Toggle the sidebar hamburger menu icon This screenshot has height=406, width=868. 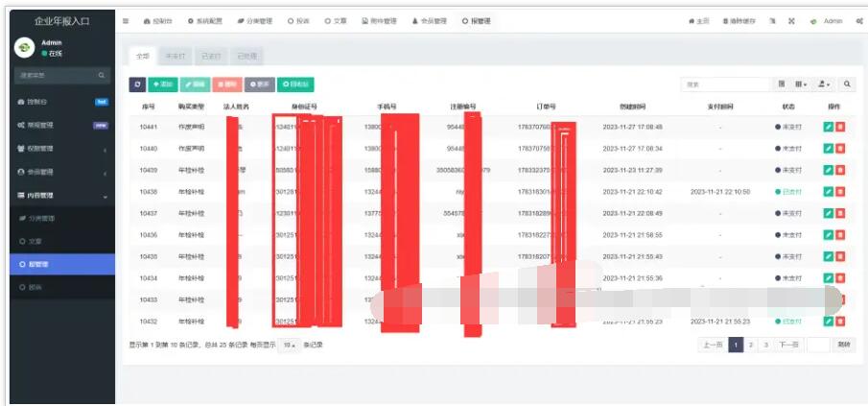pyautogui.click(x=126, y=21)
